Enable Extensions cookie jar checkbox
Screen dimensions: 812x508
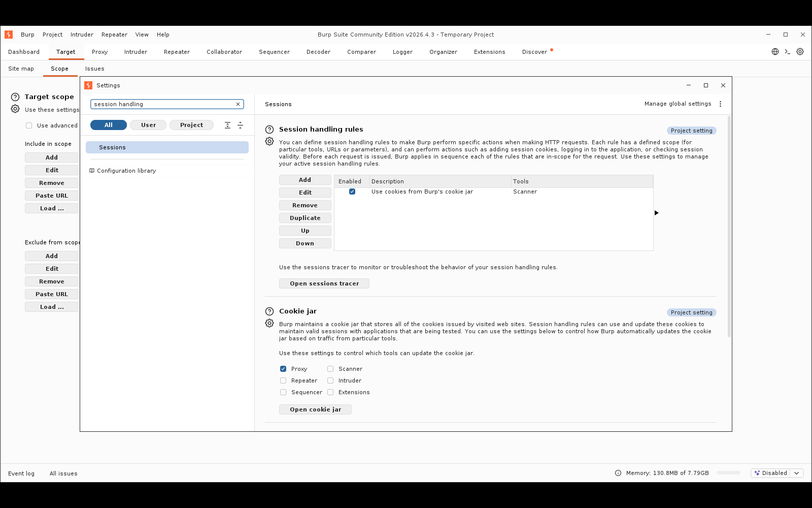click(x=330, y=392)
